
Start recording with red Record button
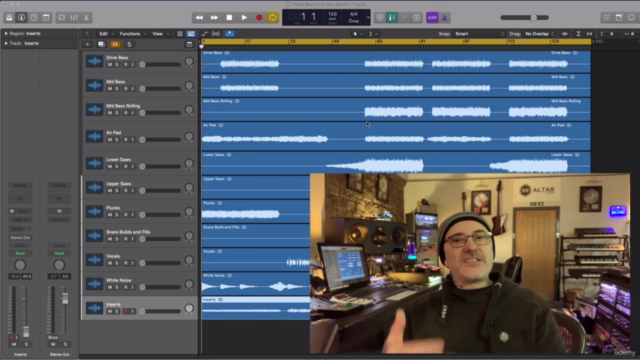[259, 18]
